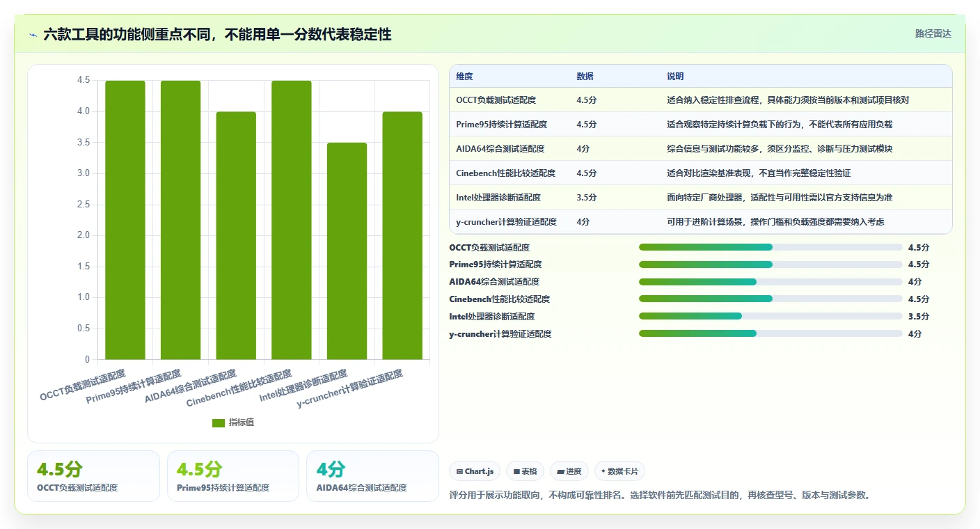Click the OCCT负载测试适配度 bar in the chart

[x=125, y=220]
